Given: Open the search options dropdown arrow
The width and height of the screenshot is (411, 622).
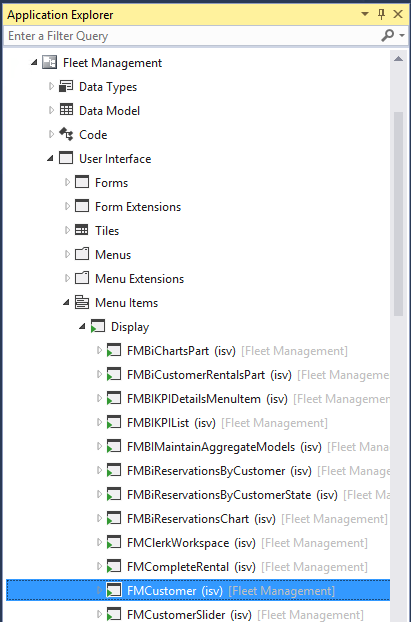Looking at the screenshot, I should (402, 36).
